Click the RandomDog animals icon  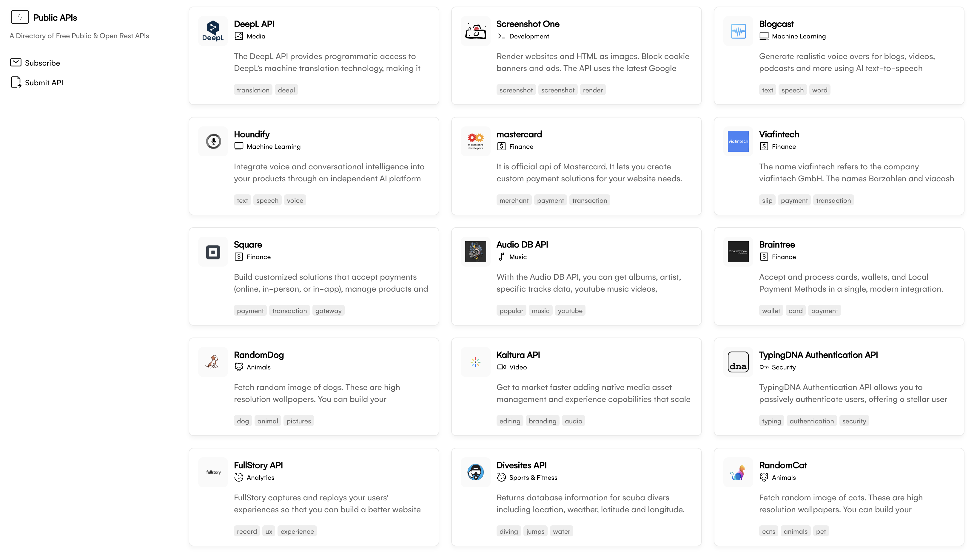click(x=239, y=367)
